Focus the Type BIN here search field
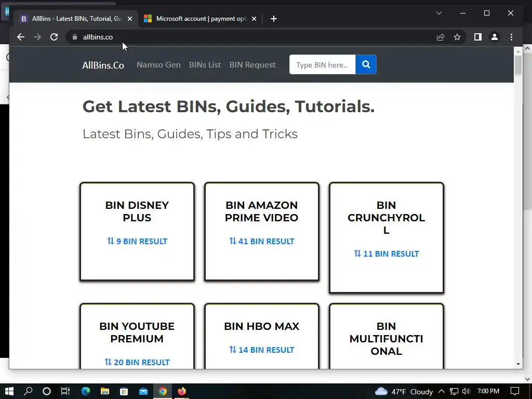This screenshot has height=399, width=532. (x=322, y=64)
